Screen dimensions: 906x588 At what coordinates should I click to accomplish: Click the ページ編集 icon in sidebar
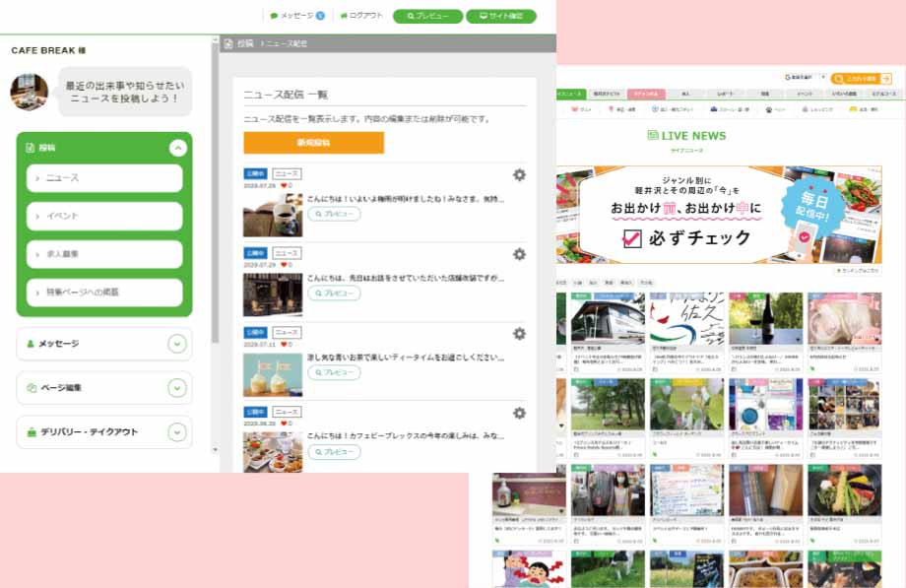tap(32, 387)
